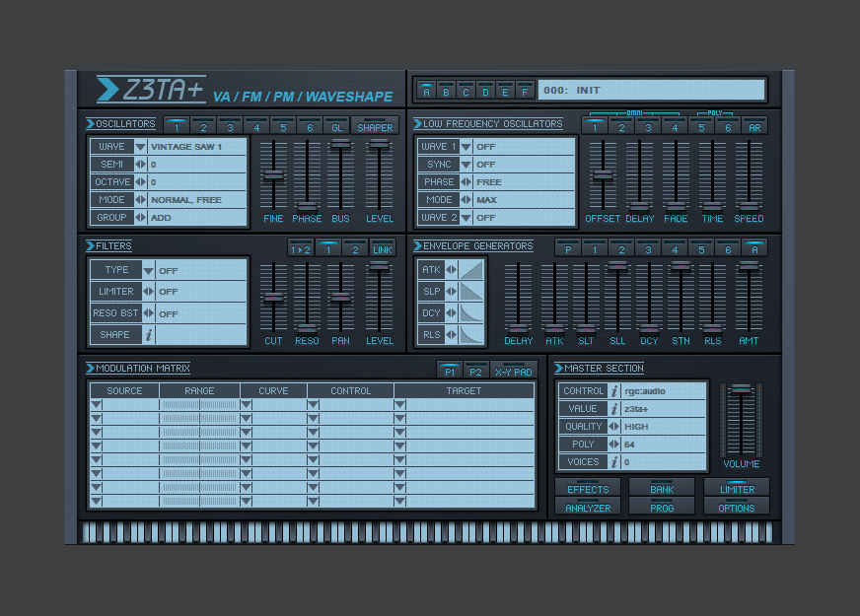Open the EFFECTS page
The height and width of the screenshot is (616, 860).
click(588, 487)
